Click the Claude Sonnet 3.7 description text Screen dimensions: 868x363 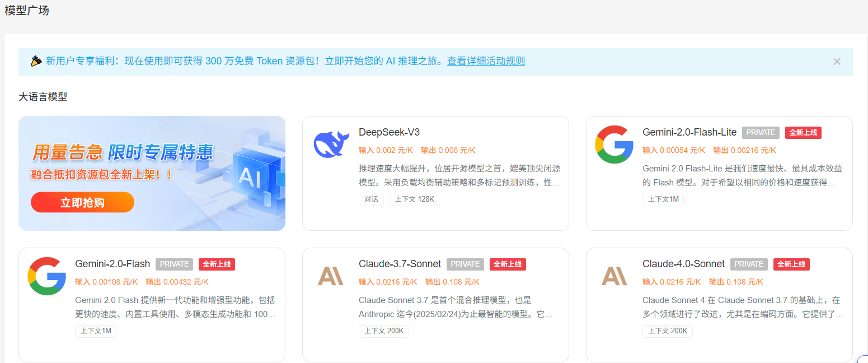click(x=456, y=307)
